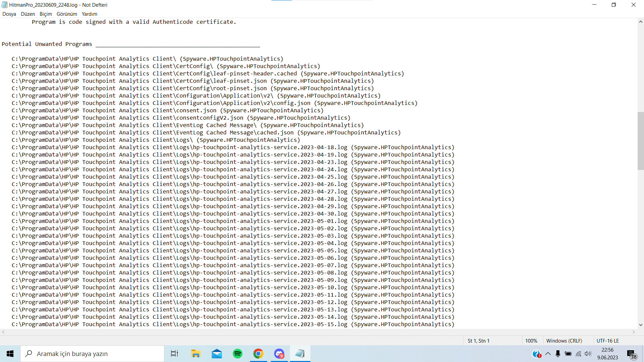Open the Yardım menu
The height and width of the screenshot is (362, 644).
pyautogui.click(x=89, y=14)
